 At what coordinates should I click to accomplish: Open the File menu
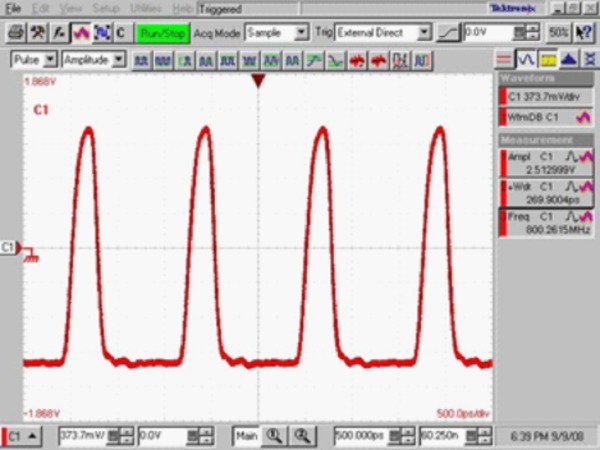click(x=13, y=8)
